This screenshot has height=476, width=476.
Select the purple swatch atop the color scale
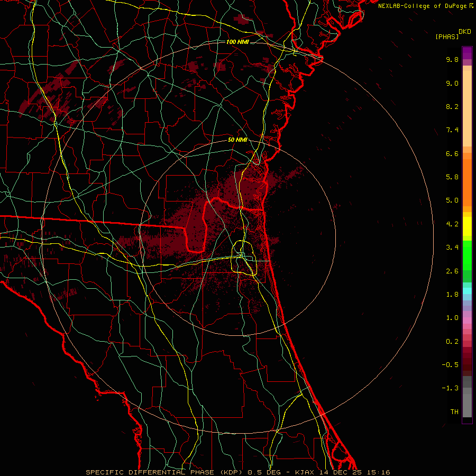click(467, 53)
